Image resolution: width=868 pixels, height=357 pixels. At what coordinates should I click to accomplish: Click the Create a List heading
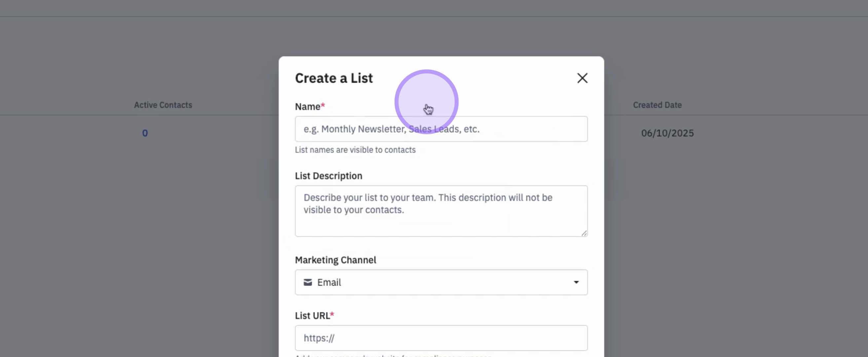[x=334, y=78]
